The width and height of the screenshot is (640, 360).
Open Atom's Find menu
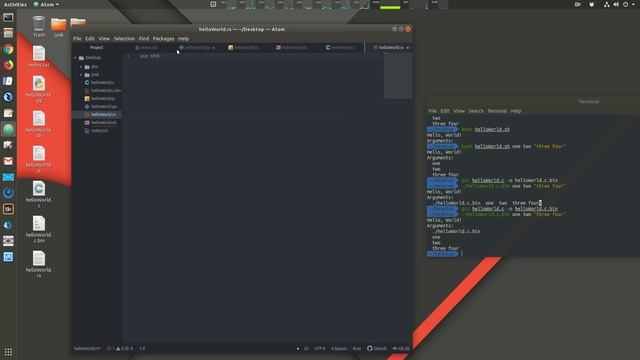pos(144,39)
